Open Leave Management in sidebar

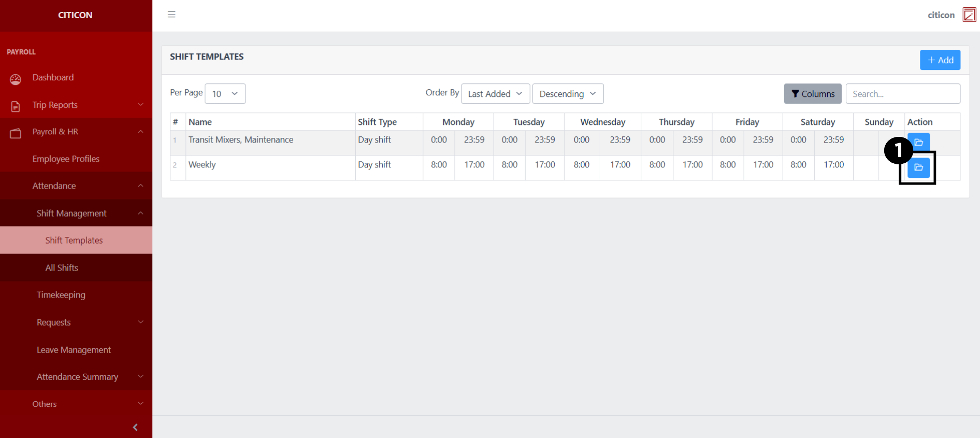74,350
